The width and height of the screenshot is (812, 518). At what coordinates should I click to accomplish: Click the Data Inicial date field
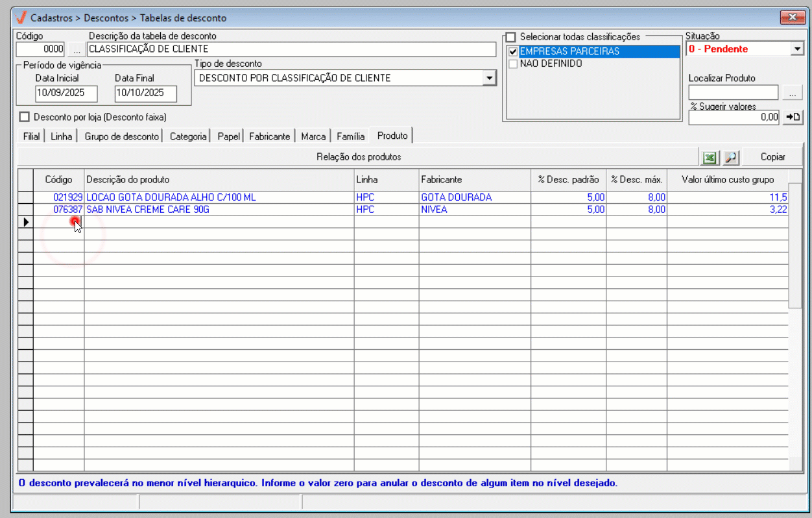coord(66,93)
